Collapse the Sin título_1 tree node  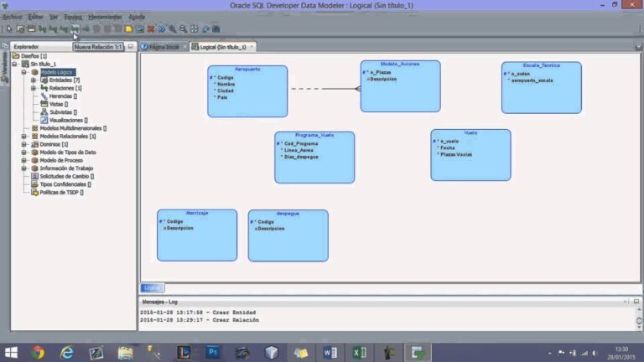(x=15, y=64)
